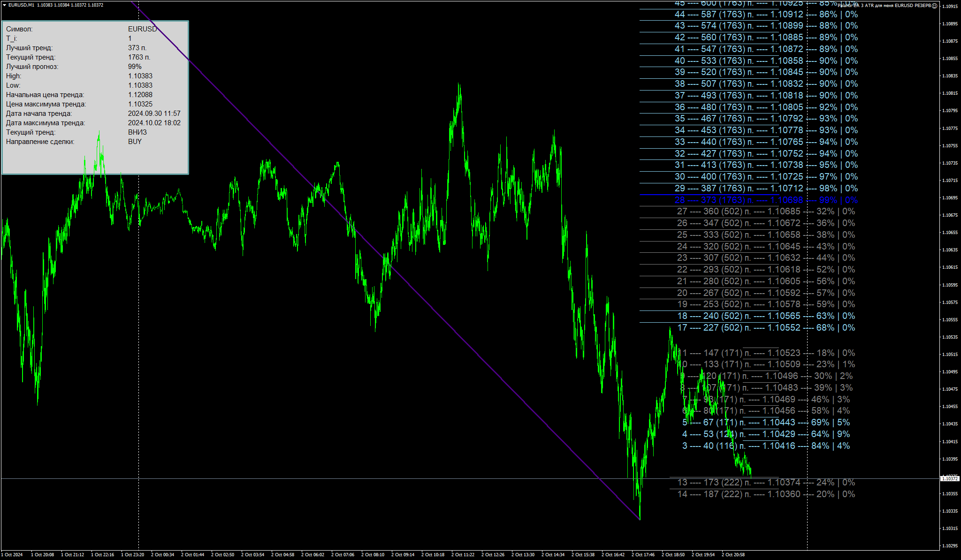Click price scale label 1.10915
This screenshot has width=961, height=560.
pos(950,6)
